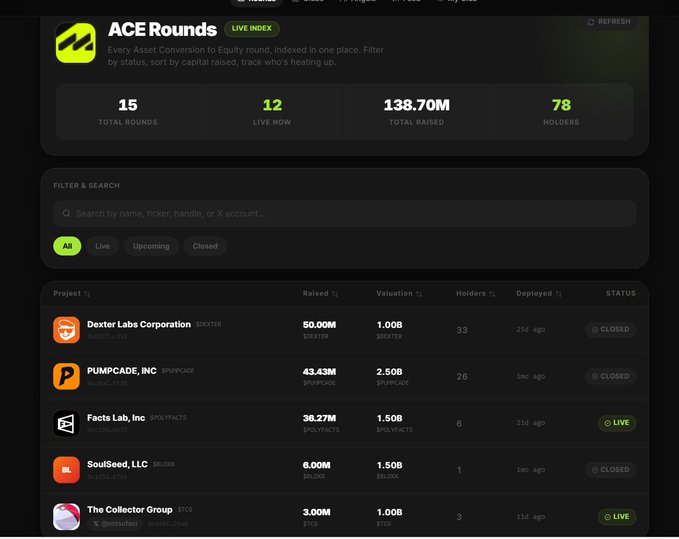Open The Collector Group project name
Viewport: 679px width, 539px height.
pyautogui.click(x=129, y=510)
